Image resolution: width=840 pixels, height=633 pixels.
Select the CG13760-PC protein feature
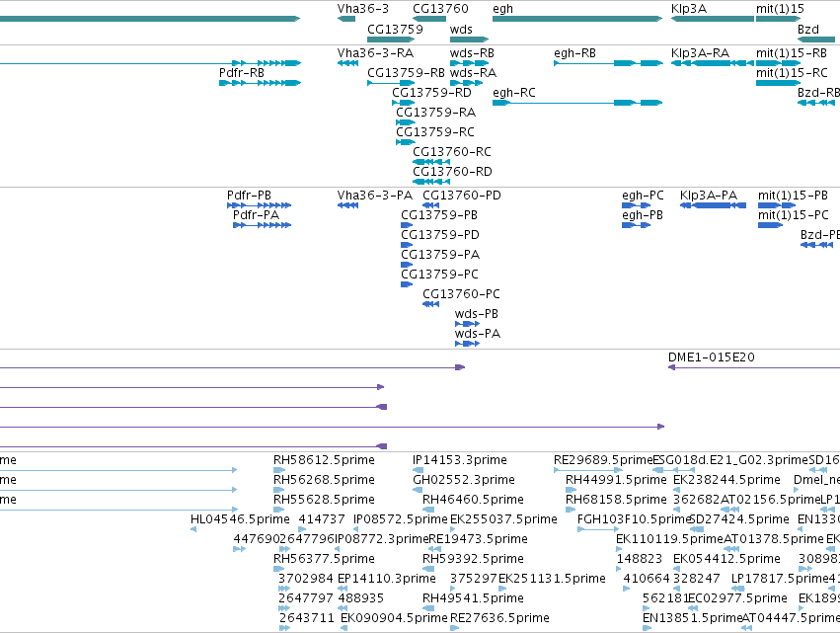point(430,304)
